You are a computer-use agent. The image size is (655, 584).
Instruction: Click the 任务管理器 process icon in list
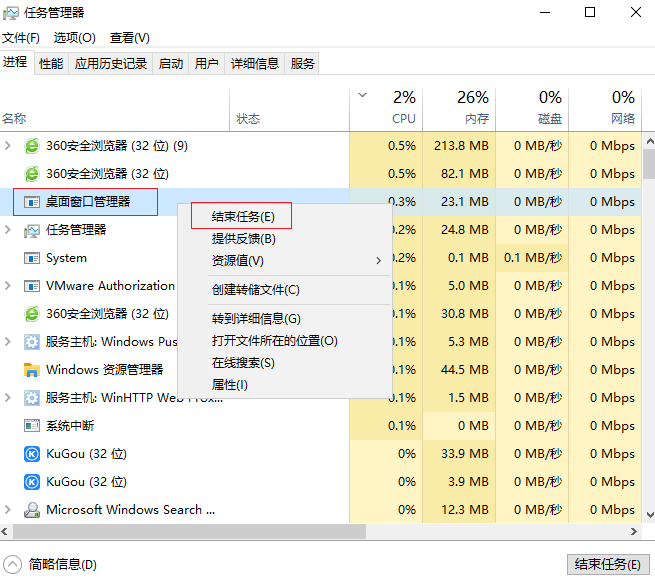pyautogui.click(x=32, y=230)
